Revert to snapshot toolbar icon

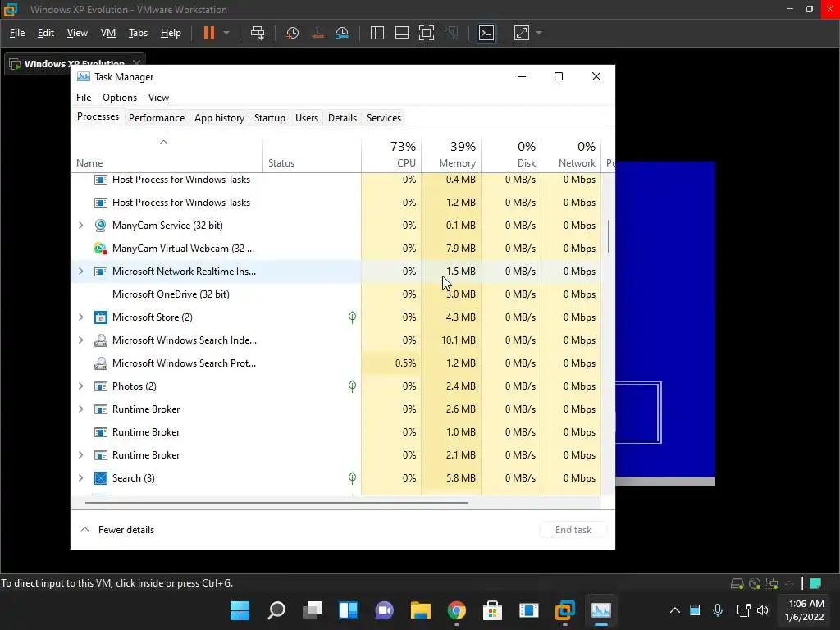point(317,33)
